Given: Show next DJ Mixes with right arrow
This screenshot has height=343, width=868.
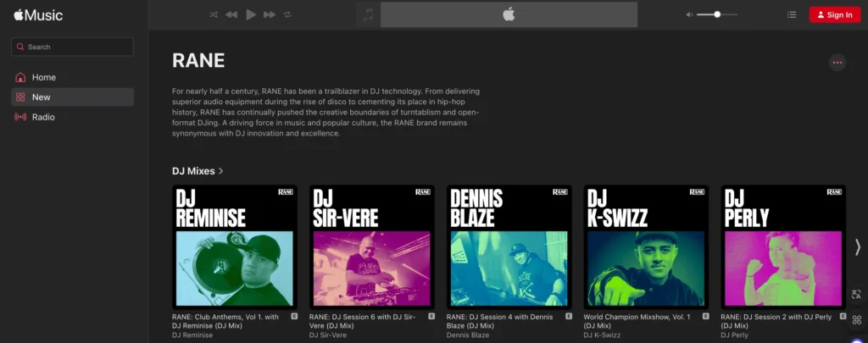Looking at the screenshot, I should point(858,246).
